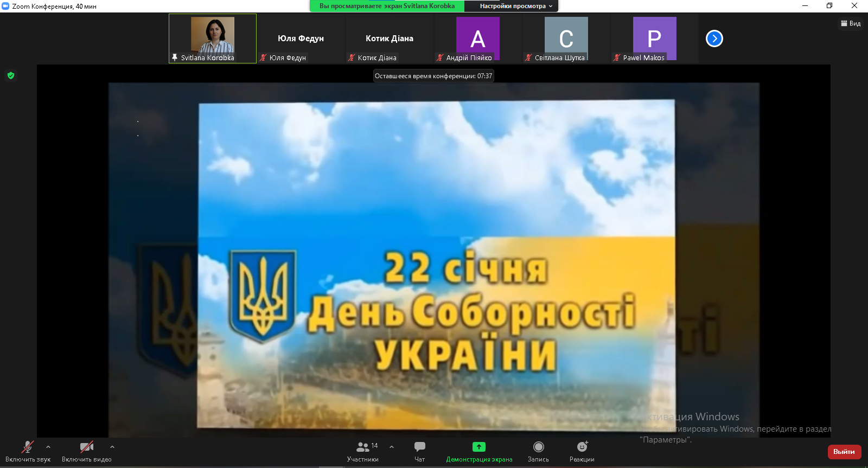Click muted mic icon on Котик Діана
The image size is (868, 468).
click(x=352, y=57)
